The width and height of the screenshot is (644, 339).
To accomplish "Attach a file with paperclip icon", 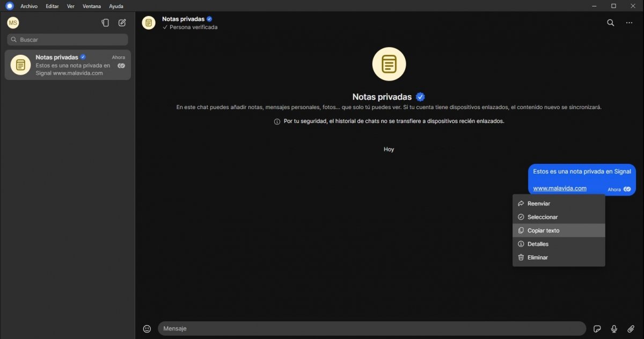I will pyautogui.click(x=631, y=328).
